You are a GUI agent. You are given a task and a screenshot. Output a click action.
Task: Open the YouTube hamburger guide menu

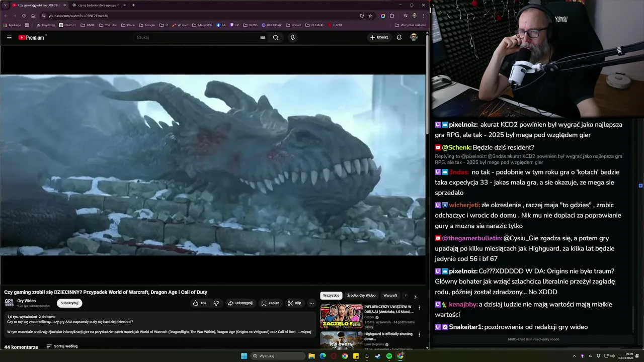tap(9, 37)
